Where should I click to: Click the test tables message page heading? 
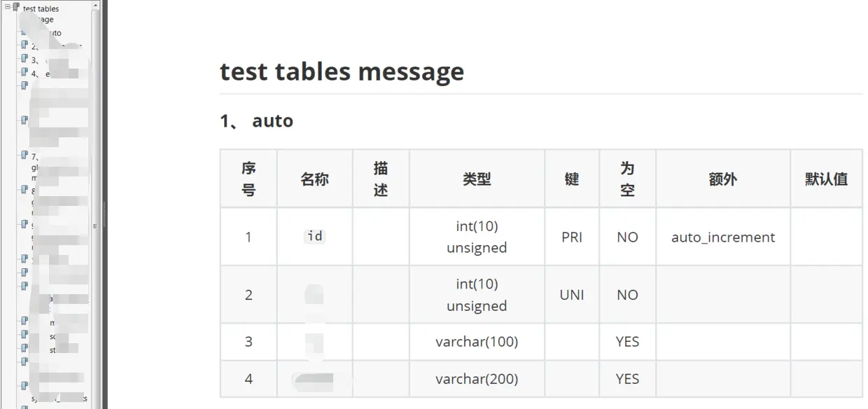pyautogui.click(x=342, y=71)
